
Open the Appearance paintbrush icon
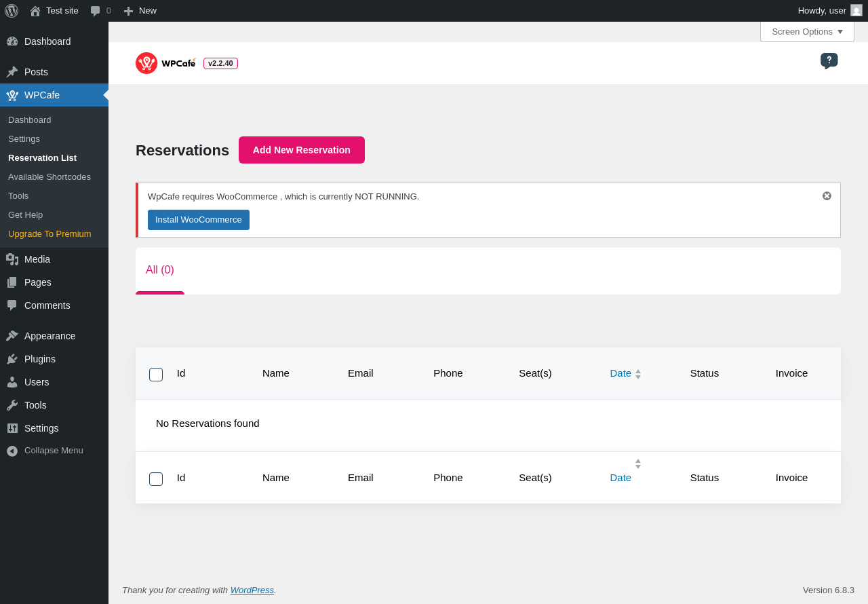coord(12,336)
